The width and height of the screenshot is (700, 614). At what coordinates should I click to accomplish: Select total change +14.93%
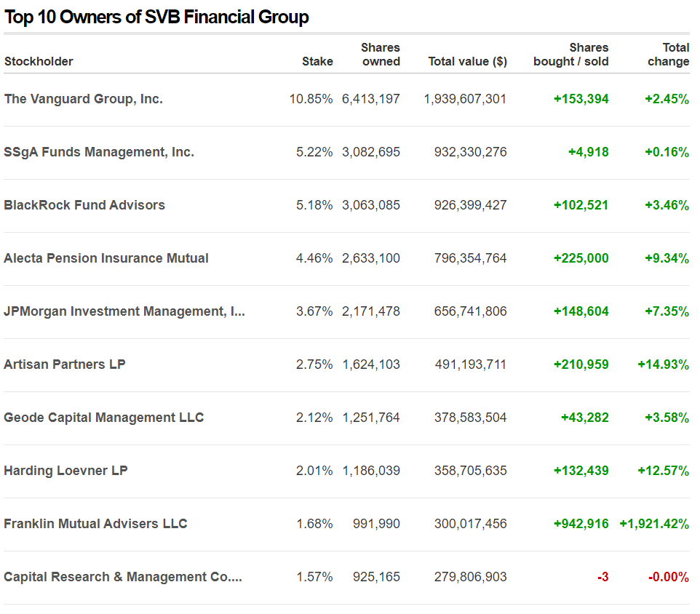point(664,364)
